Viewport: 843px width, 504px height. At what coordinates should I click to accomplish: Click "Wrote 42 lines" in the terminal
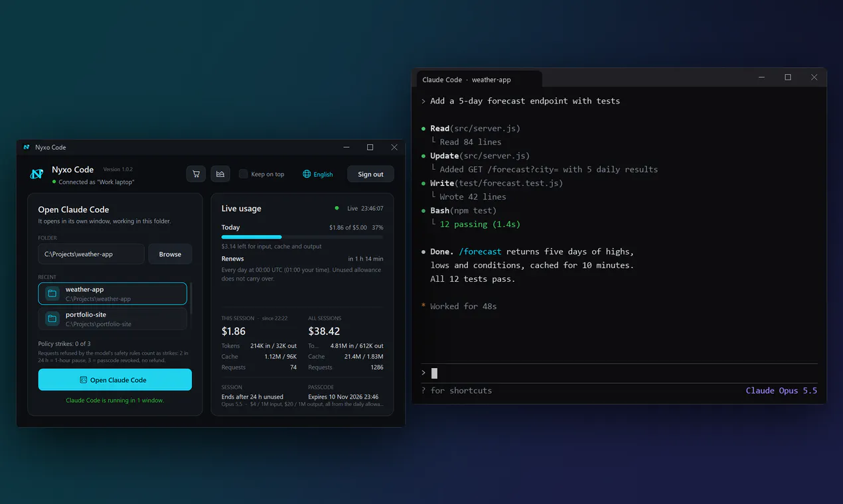[473, 196]
